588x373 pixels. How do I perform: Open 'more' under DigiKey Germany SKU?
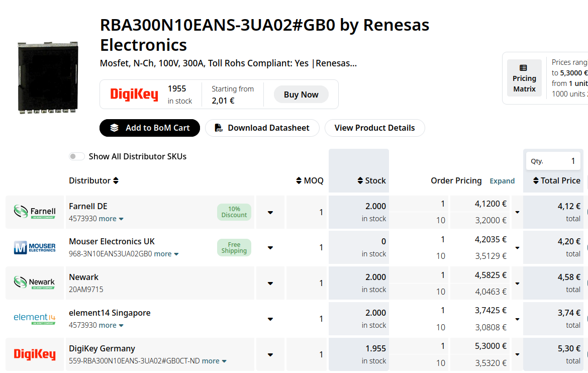[214, 361]
